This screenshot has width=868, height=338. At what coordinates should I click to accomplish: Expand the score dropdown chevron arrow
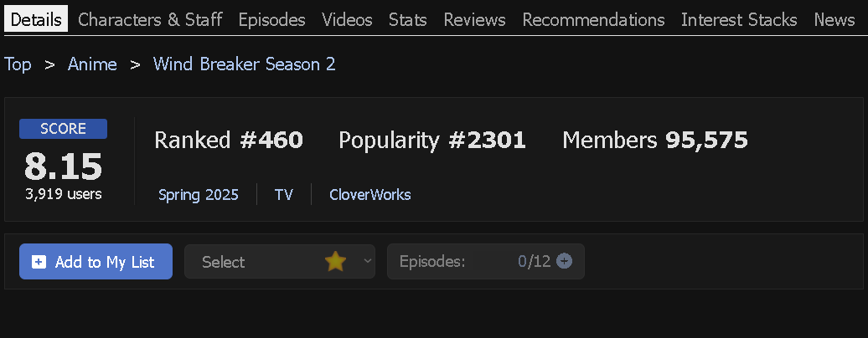pos(368,261)
